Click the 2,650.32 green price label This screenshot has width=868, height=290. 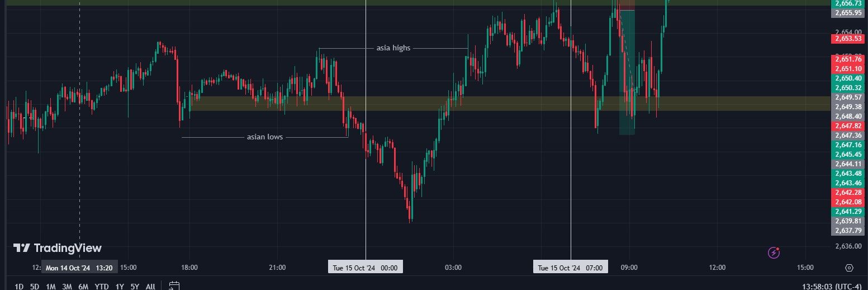coord(848,87)
